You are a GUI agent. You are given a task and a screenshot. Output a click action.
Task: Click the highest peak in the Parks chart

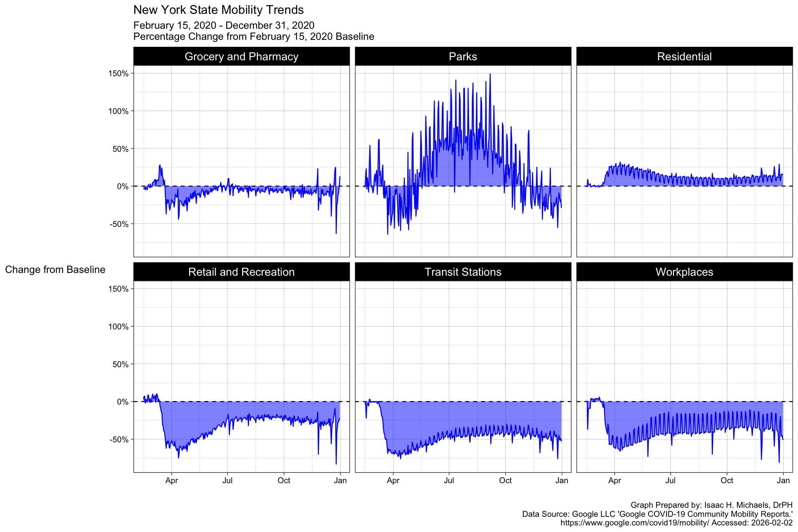point(490,74)
